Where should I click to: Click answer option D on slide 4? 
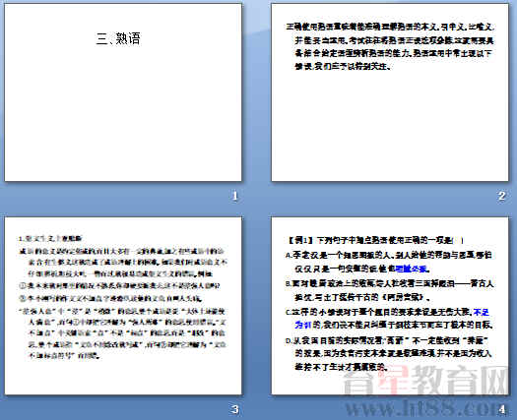[389, 353]
